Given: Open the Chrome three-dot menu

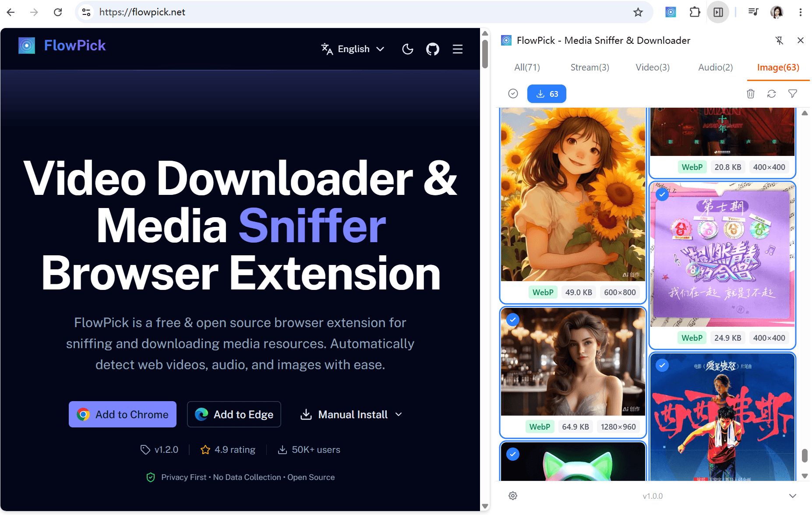Looking at the screenshot, I should pyautogui.click(x=801, y=12).
